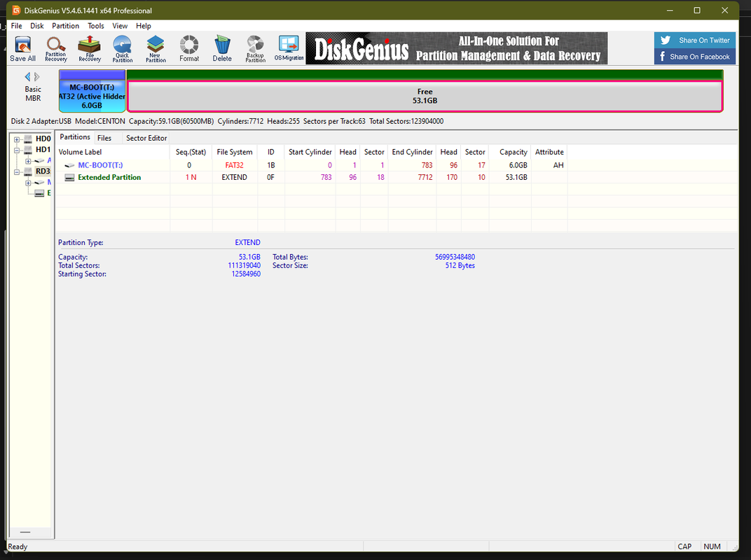This screenshot has height=560, width=751.
Task: Open the File menu
Action: [x=16, y=26]
